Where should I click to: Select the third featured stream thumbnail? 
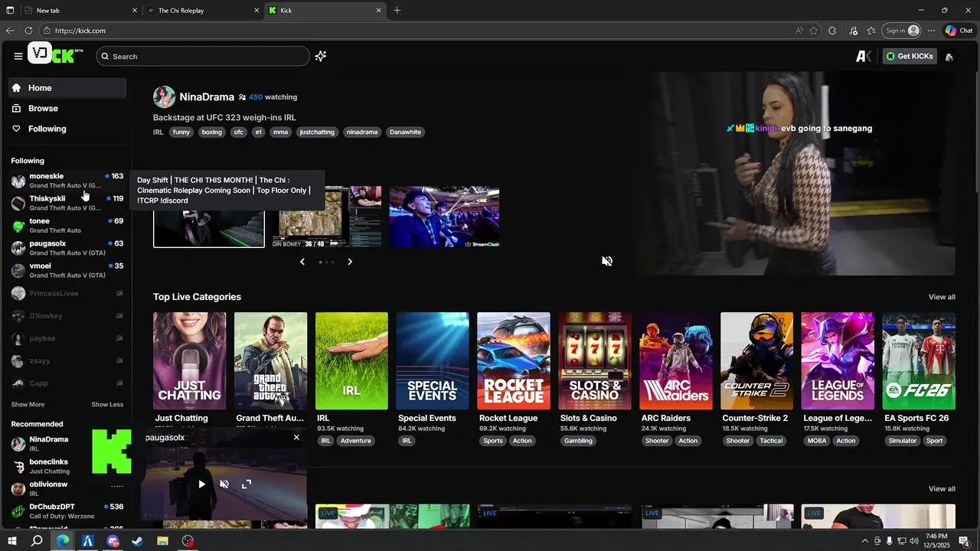click(444, 217)
